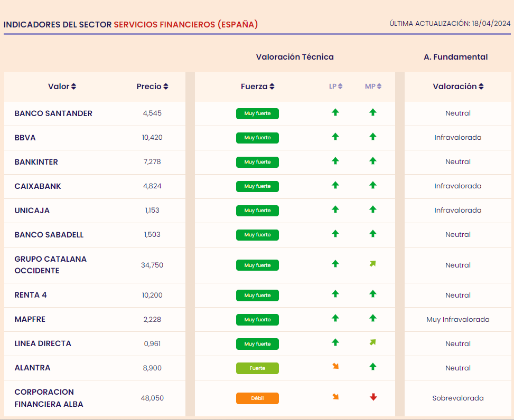Click BBVA LP up arrow
This screenshot has width=514, height=420.
(x=335, y=137)
